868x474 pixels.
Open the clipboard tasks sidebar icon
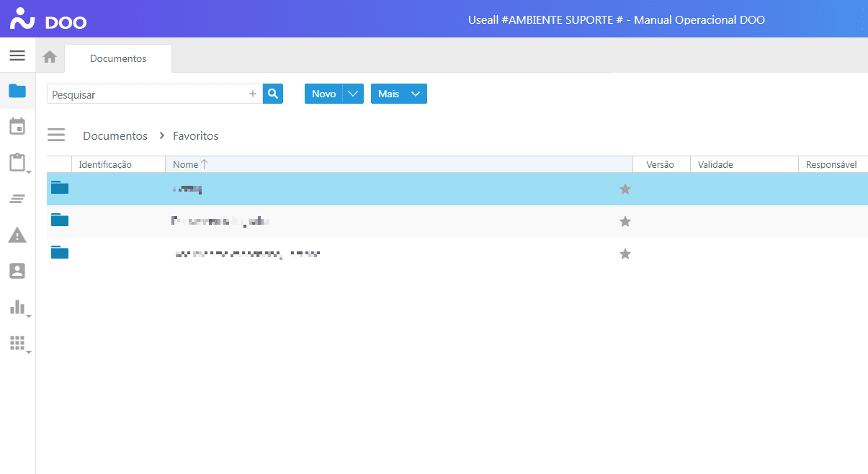click(17, 162)
